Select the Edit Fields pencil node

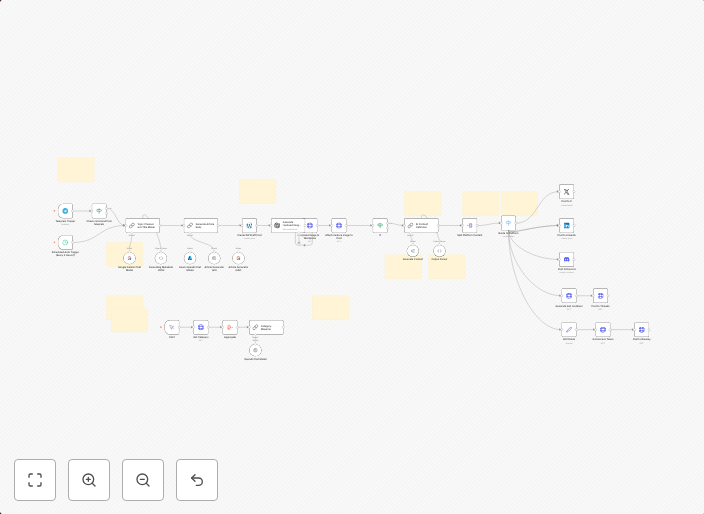click(568, 329)
